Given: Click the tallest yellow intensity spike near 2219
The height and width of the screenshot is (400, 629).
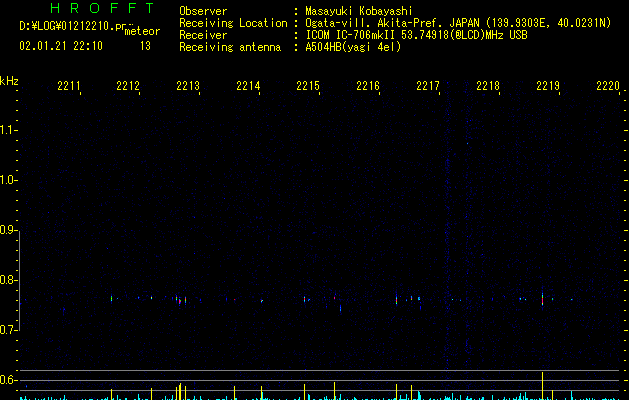Looking at the screenshot, I should 542,386.
